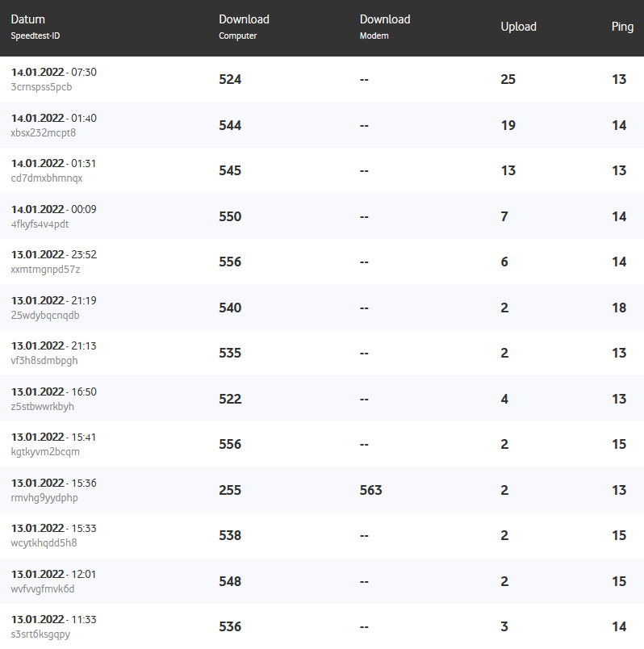The height and width of the screenshot is (649, 644).
Task: Click computer download value 255
Action: (x=230, y=490)
